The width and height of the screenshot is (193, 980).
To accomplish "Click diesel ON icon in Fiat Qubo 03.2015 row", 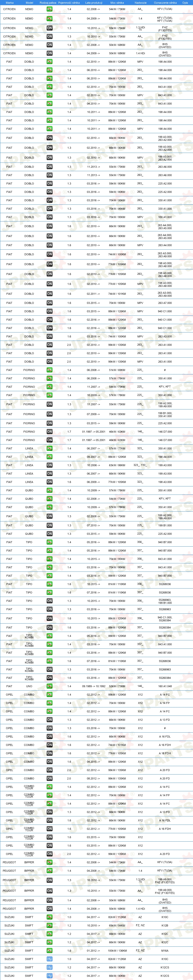I will click(x=50, y=534).
